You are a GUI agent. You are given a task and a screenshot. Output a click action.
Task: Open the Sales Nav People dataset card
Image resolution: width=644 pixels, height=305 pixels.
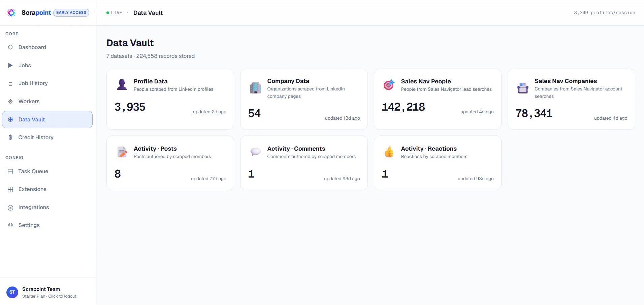(438, 99)
